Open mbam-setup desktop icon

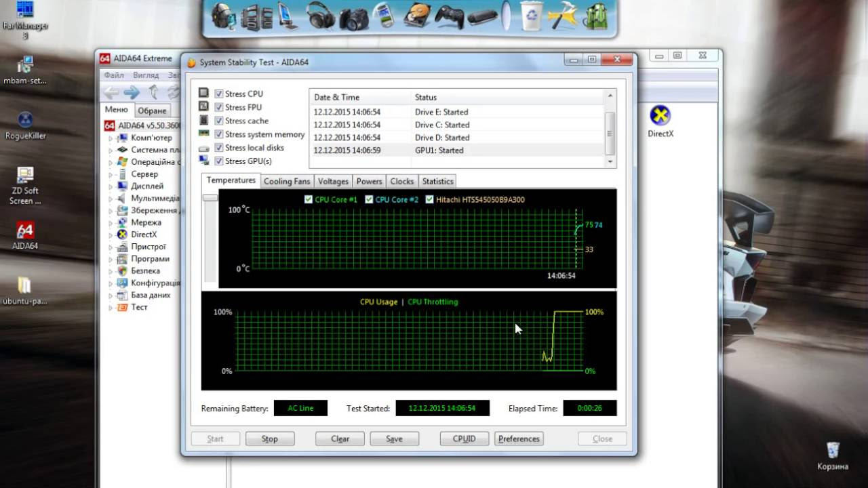tap(25, 70)
